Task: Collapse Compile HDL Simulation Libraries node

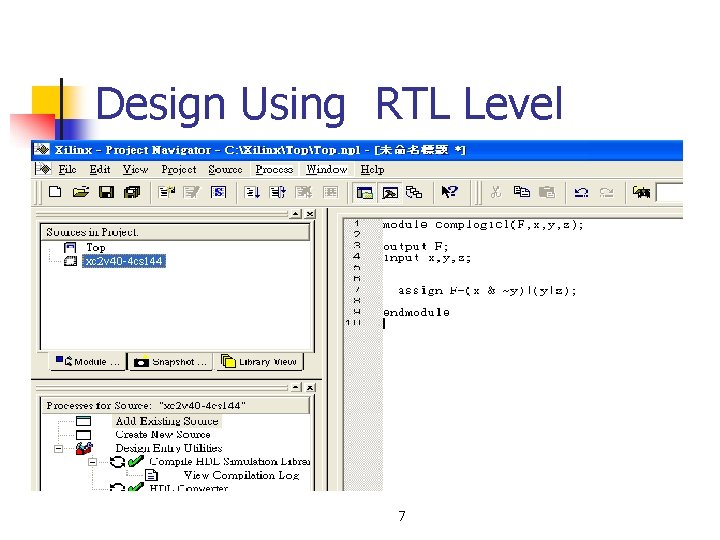Action: [92, 461]
